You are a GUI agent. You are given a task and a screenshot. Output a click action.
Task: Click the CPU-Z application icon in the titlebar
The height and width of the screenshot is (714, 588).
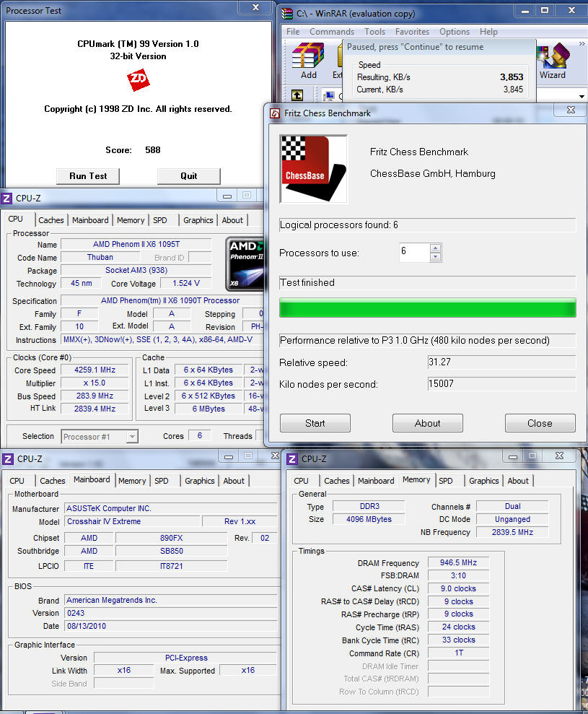pos(6,197)
